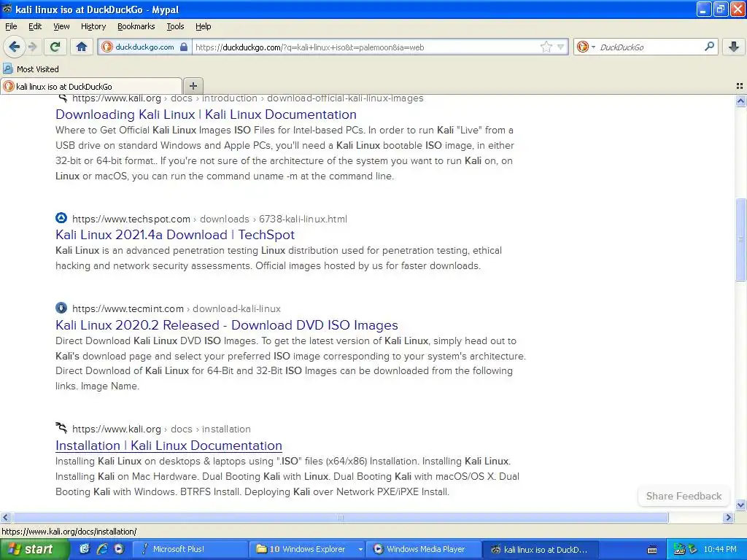This screenshot has width=747, height=560.
Task: Open the Downloads arrow button
Action: point(734,47)
